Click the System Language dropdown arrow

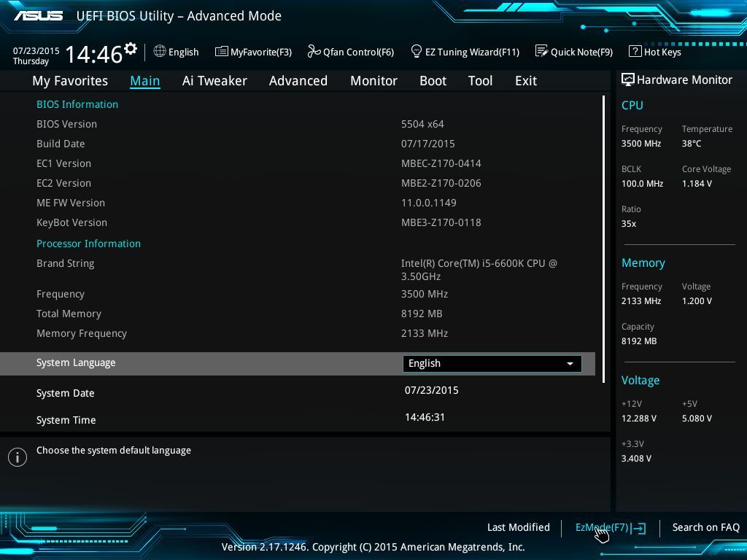point(570,364)
